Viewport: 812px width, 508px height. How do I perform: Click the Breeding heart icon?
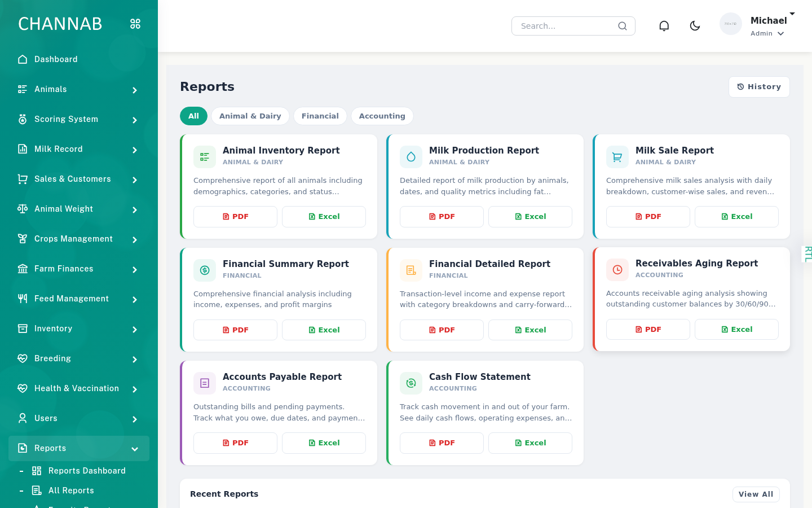pos(23,358)
